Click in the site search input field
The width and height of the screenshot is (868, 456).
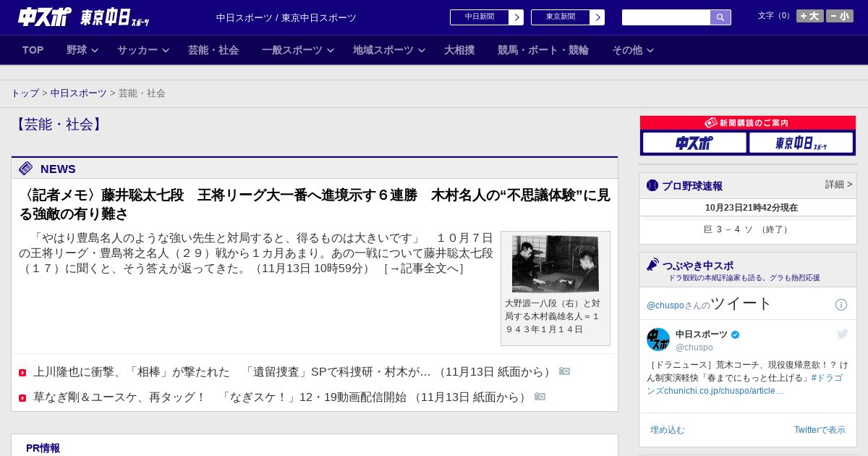point(666,17)
